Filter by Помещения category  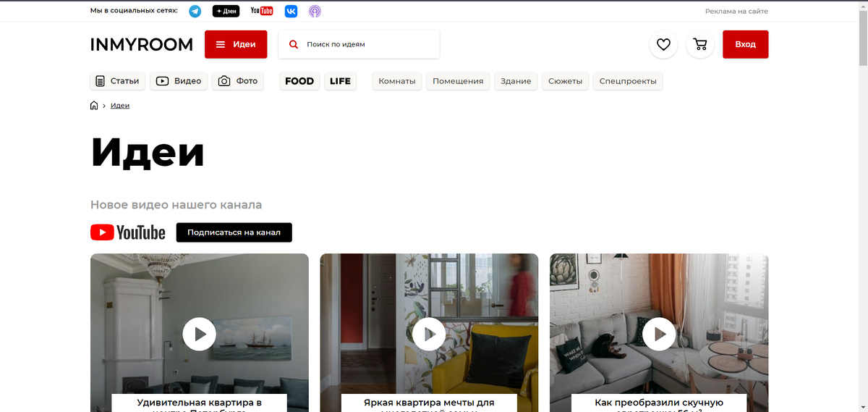[458, 81]
